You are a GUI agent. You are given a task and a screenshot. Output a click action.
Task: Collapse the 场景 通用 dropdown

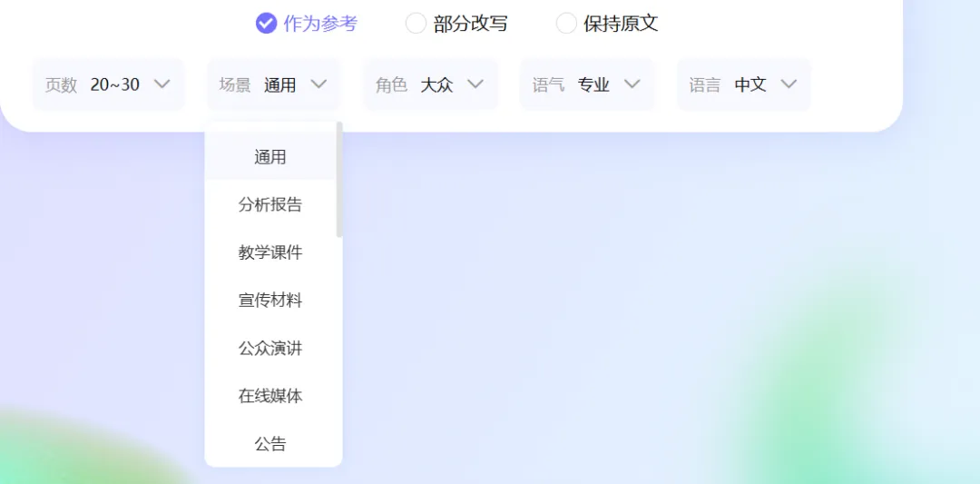tap(274, 84)
